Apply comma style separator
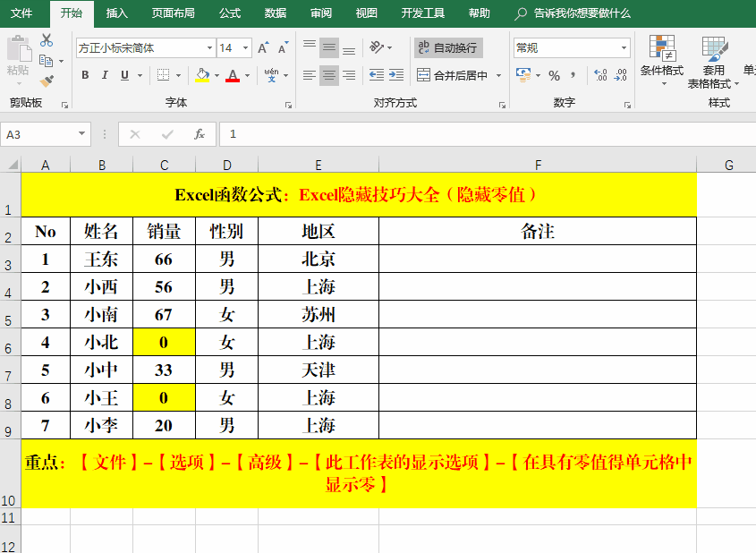 point(573,75)
